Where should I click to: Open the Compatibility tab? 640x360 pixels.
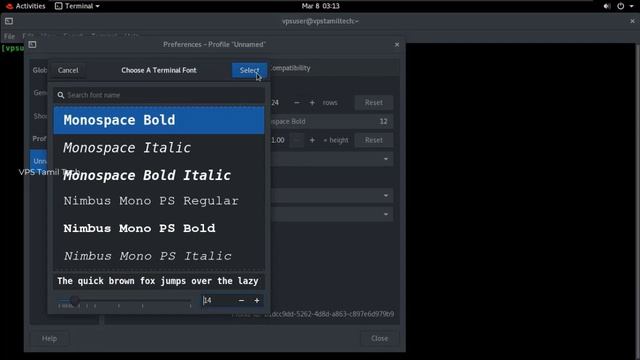tap(290, 68)
